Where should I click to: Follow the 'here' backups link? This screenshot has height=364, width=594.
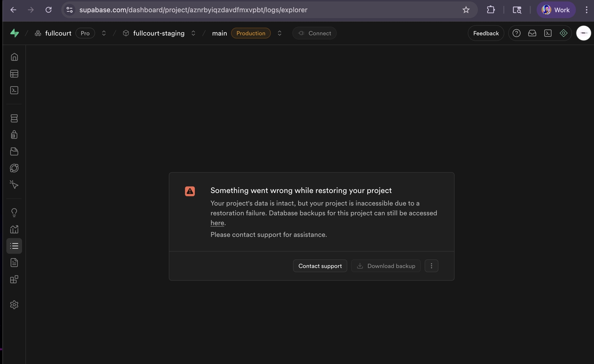click(x=217, y=223)
